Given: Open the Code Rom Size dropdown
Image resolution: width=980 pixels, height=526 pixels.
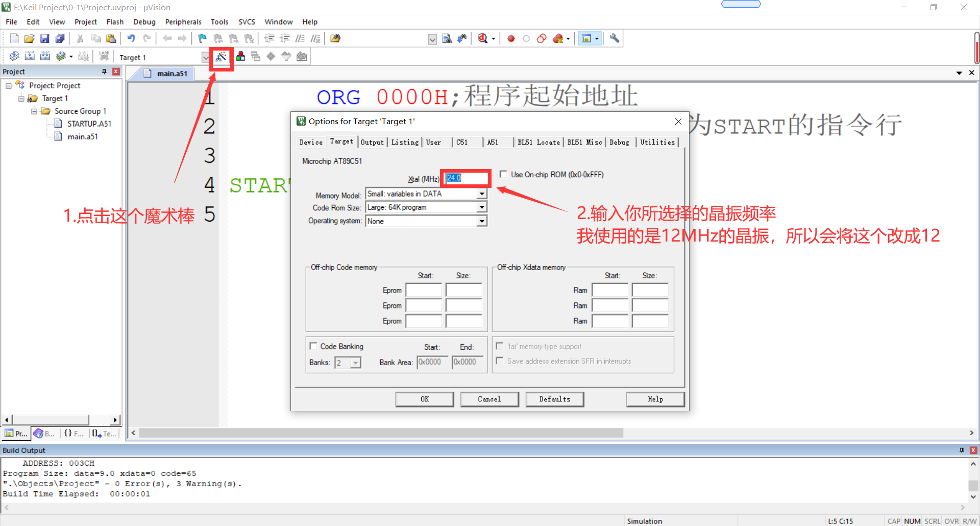Looking at the screenshot, I should [x=481, y=207].
